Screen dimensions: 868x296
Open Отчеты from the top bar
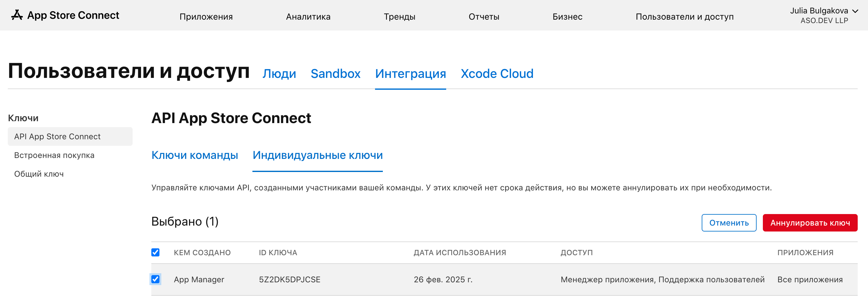(x=484, y=17)
